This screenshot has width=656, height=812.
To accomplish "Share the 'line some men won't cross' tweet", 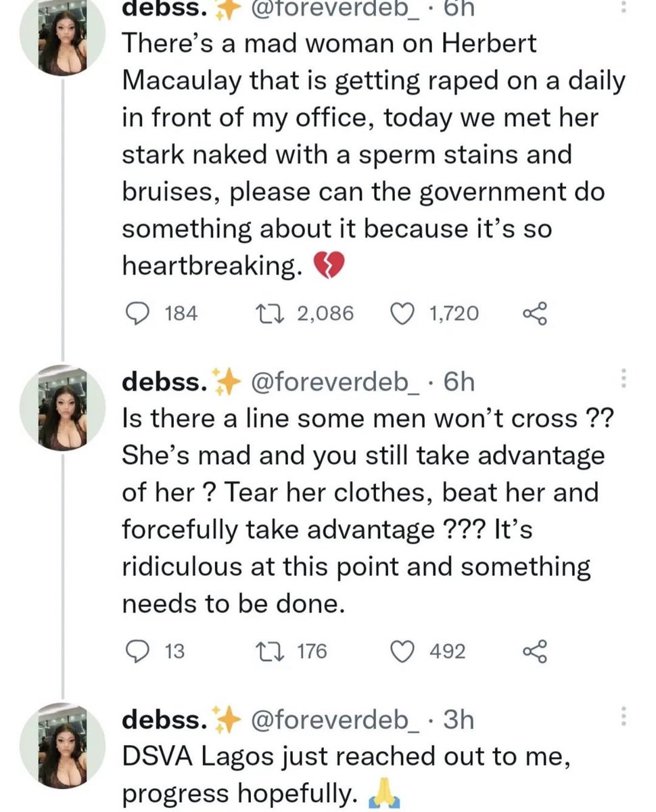I will coord(534,652).
